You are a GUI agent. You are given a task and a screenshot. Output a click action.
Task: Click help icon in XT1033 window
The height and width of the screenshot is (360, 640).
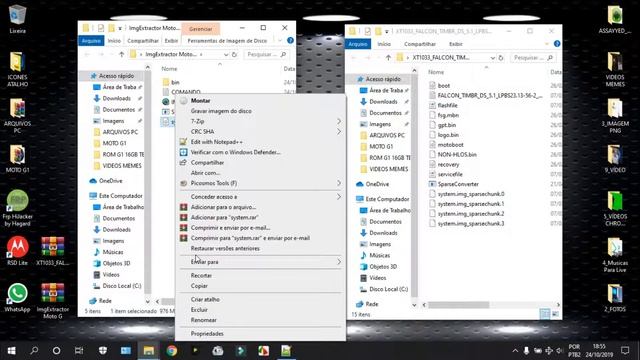pos(557,44)
